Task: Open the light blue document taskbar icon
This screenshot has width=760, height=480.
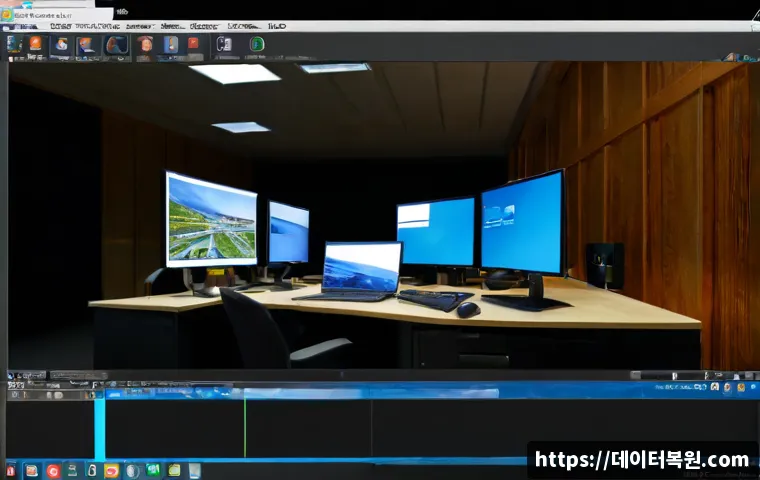Action: tap(195, 470)
